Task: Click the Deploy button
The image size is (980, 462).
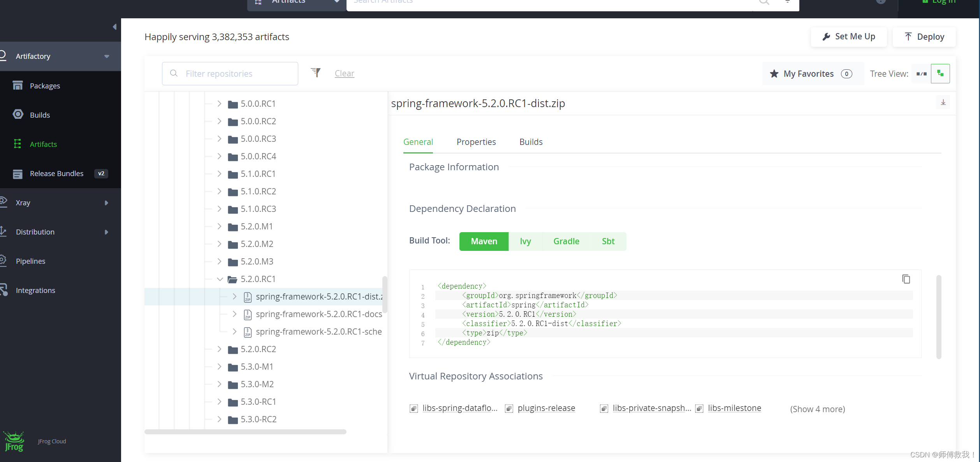Action: pos(924,37)
